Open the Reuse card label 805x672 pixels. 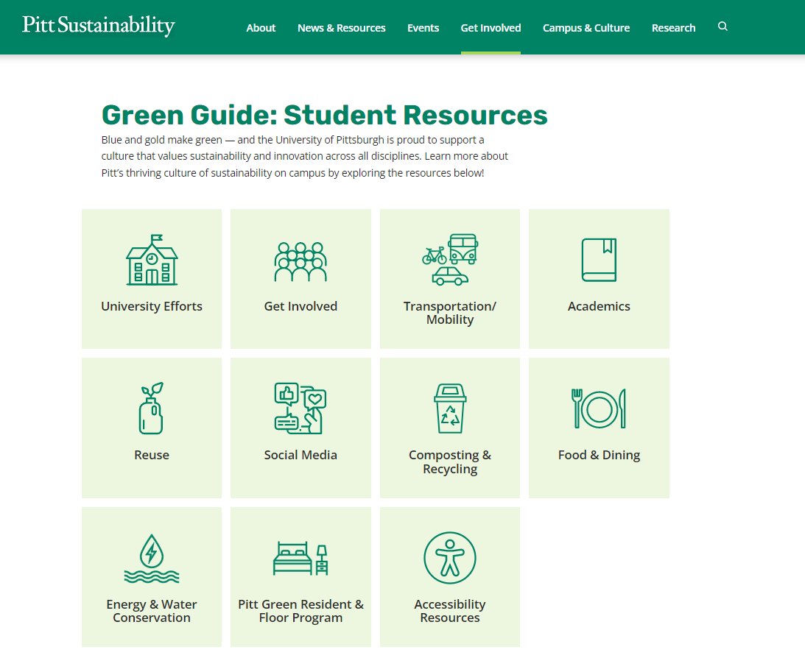(x=152, y=455)
